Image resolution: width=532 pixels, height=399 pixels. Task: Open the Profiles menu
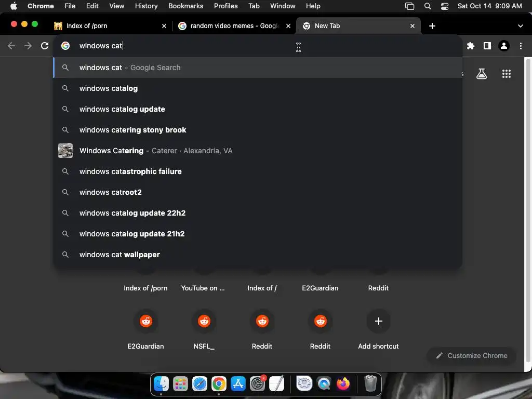[x=225, y=6]
